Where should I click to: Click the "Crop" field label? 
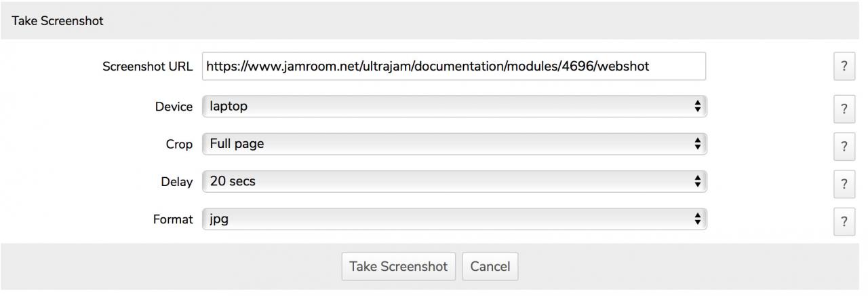click(x=179, y=145)
